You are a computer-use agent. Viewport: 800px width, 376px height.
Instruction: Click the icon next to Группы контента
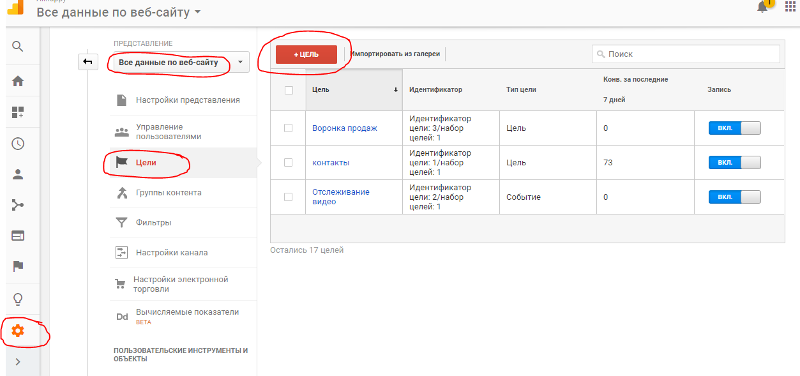121,192
